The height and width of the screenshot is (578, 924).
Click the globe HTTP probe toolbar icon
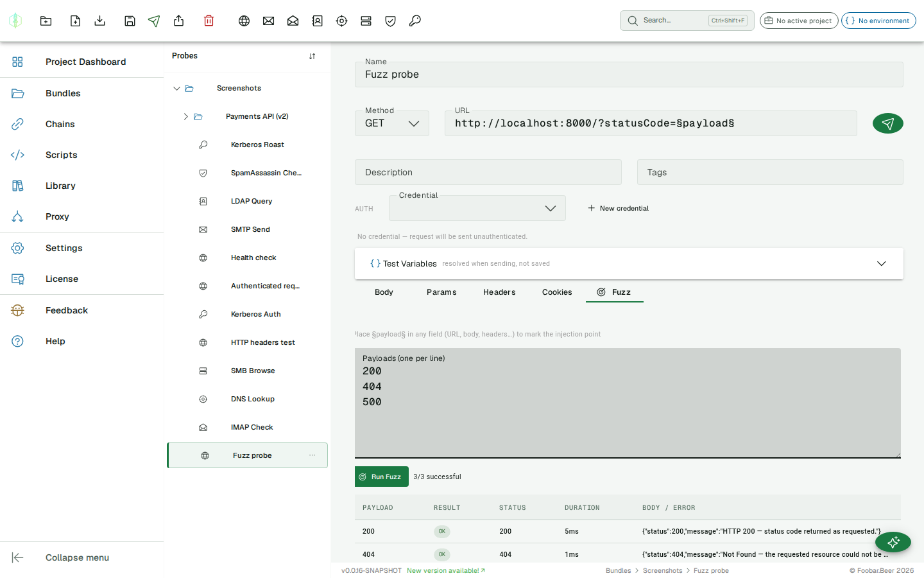pos(244,21)
